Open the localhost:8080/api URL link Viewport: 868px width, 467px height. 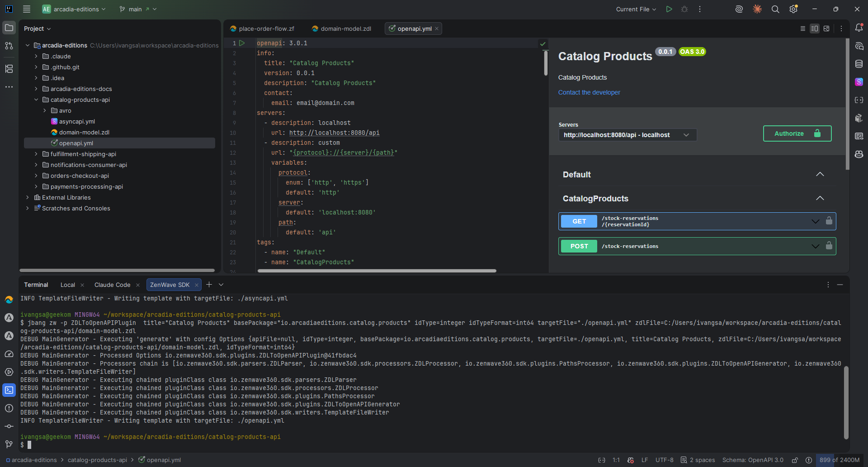coord(334,133)
